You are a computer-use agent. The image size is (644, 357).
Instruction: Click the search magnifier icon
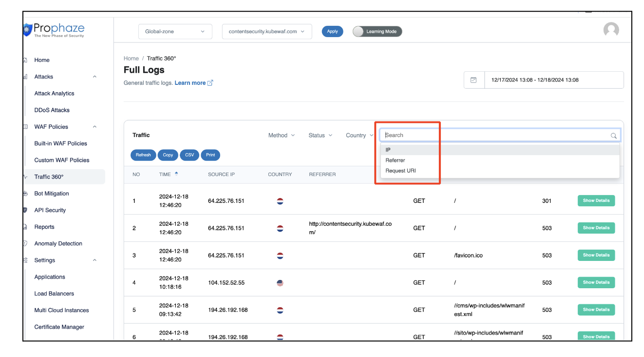(x=613, y=136)
